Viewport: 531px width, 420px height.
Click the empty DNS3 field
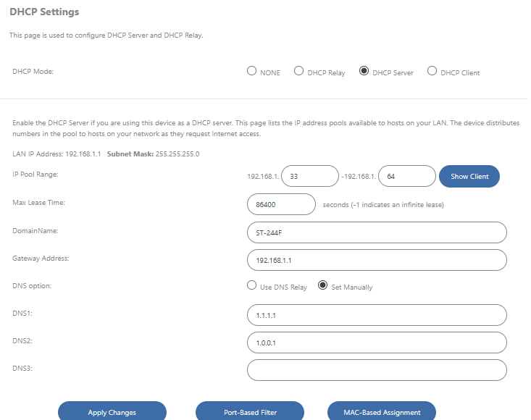tap(376, 370)
